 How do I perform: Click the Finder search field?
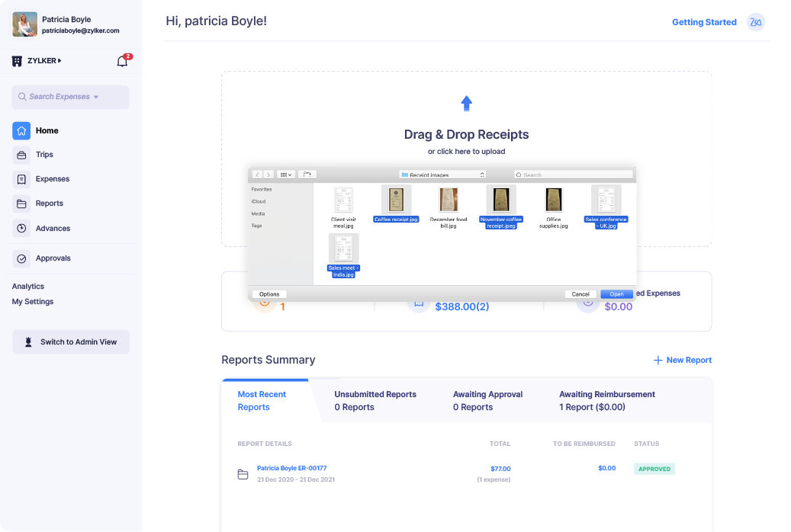(x=572, y=174)
